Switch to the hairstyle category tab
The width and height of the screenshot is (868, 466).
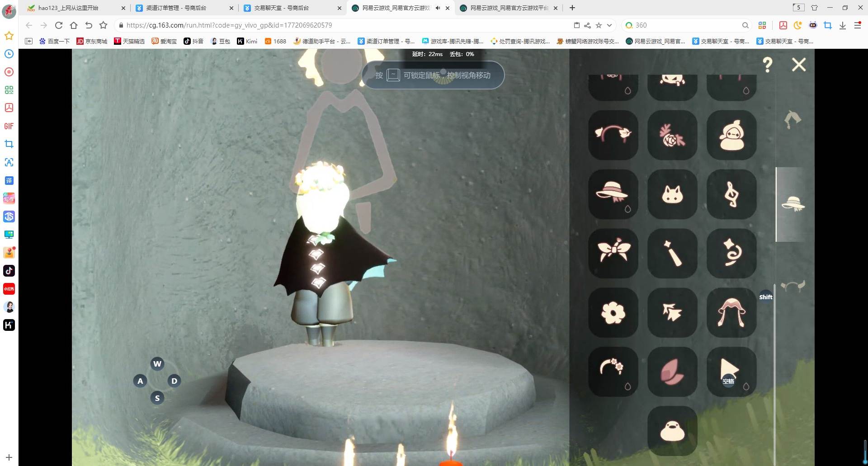(792, 120)
